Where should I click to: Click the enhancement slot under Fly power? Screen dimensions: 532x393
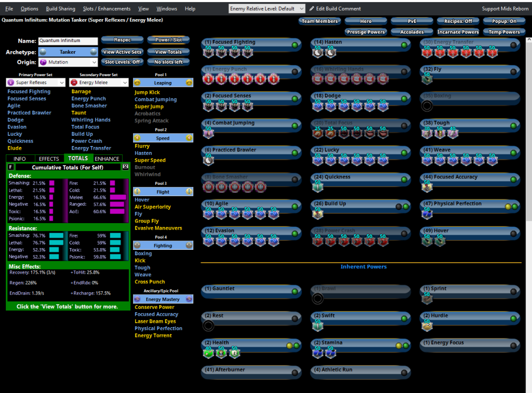click(427, 79)
